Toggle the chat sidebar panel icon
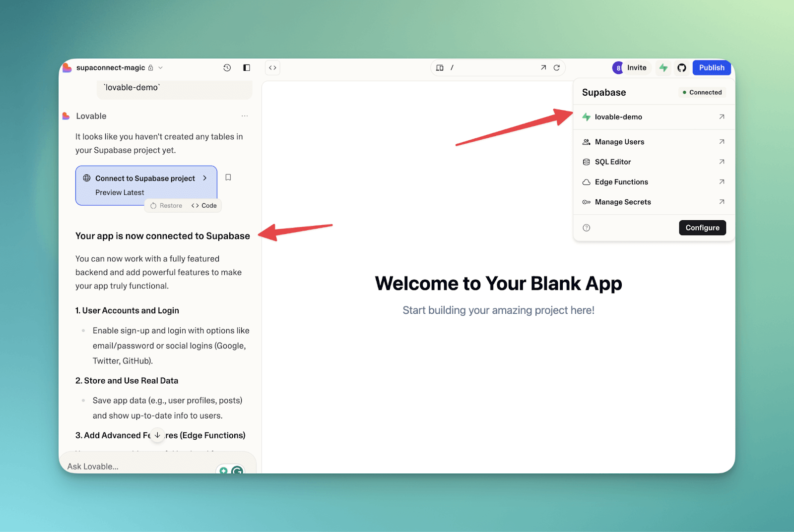 click(247, 68)
